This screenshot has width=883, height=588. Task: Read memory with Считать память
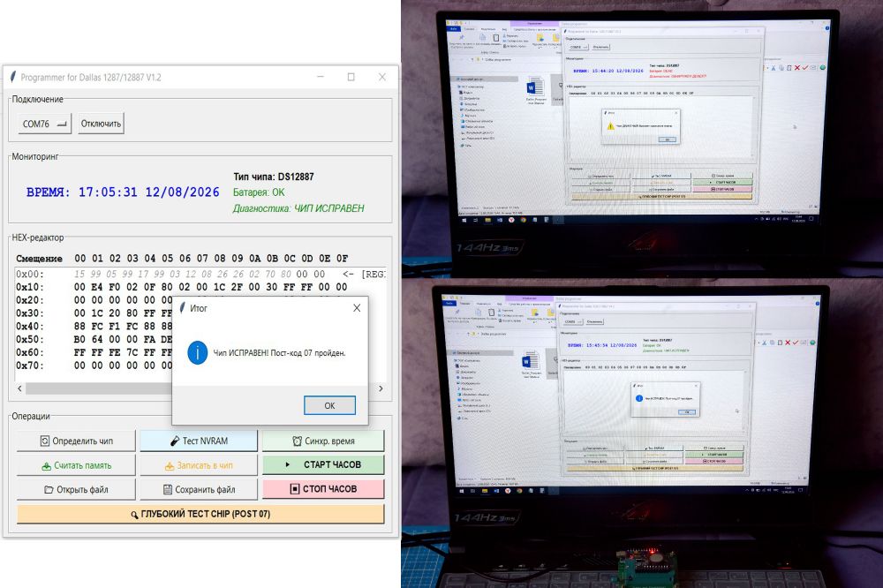(76, 465)
